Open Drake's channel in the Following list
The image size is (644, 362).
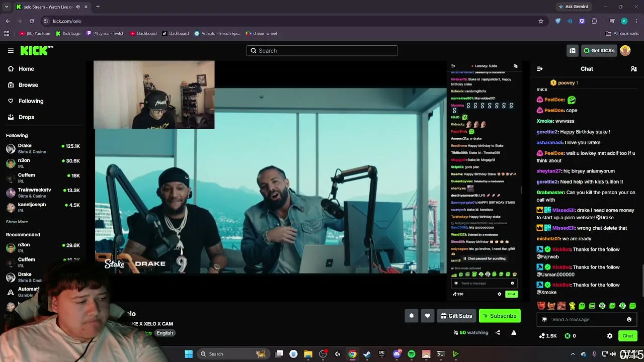(x=43, y=148)
